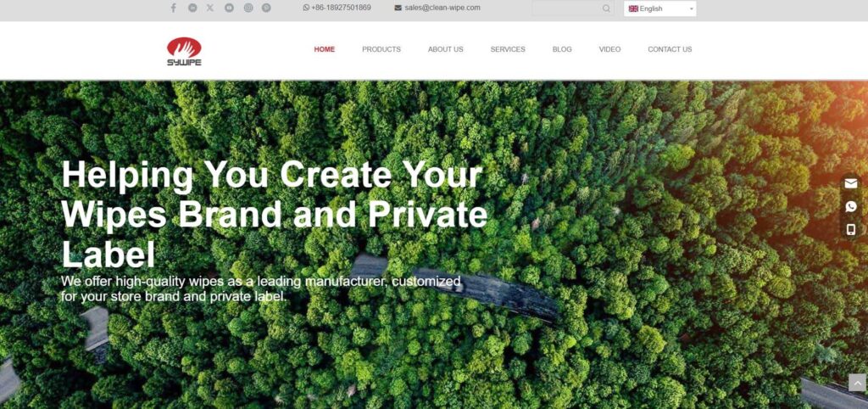Click the floating email envelope icon
This screenshot has height=409, width=868.
tap(851, 183)
